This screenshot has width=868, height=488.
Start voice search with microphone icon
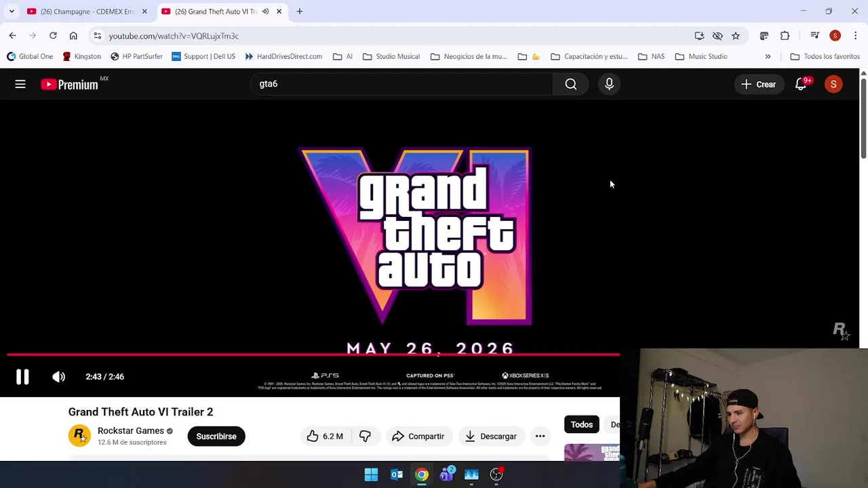tap(609, 84)
